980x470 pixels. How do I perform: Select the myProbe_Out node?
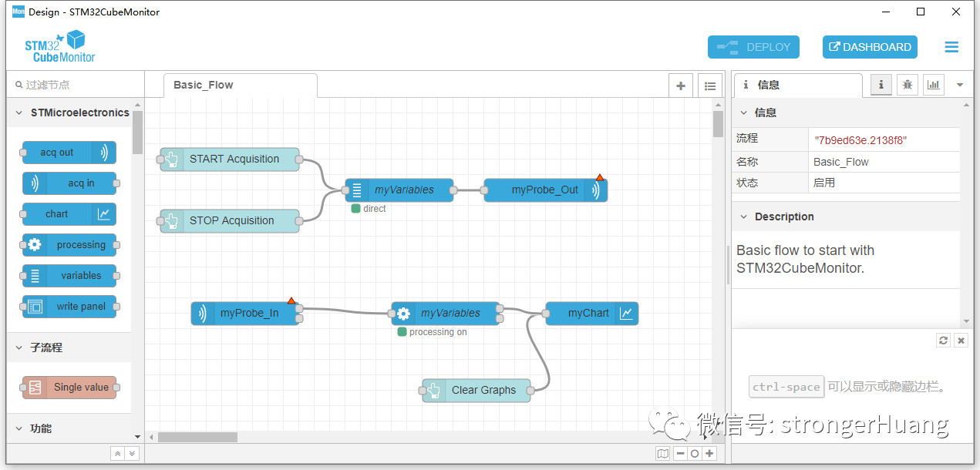pyautogui.click(x=546, y=190)
